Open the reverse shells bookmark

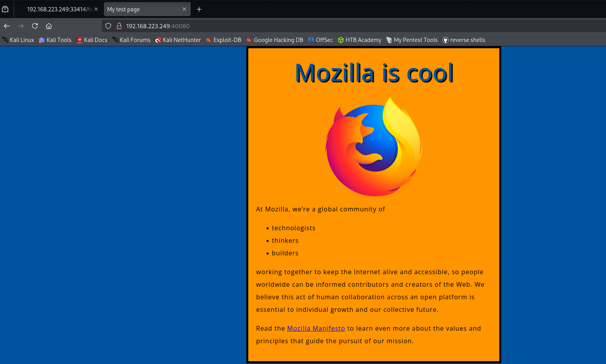pos(464,40)
